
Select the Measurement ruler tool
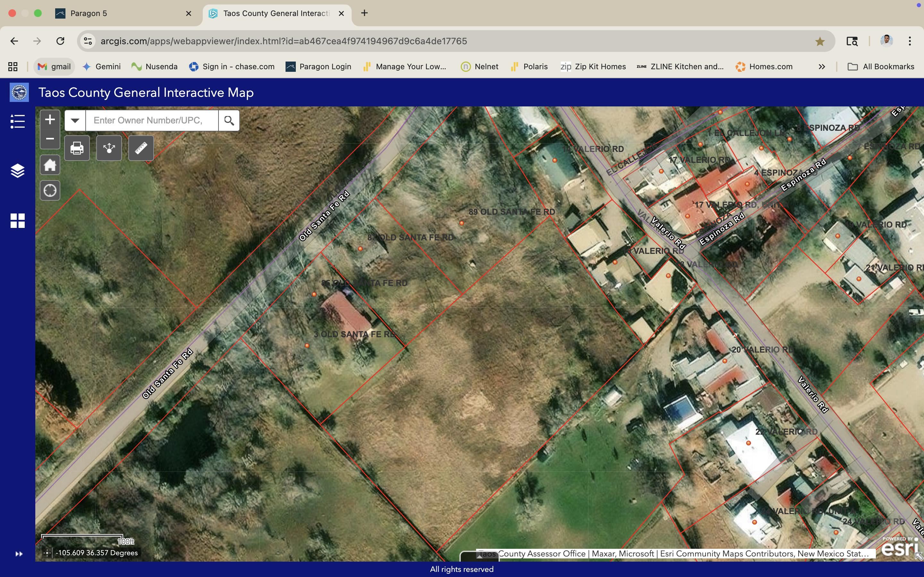coord(141,148)
